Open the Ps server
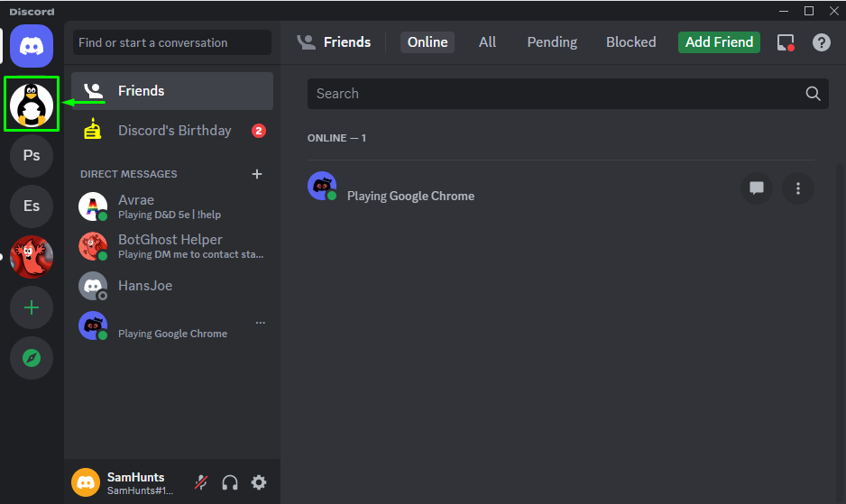 32,155
